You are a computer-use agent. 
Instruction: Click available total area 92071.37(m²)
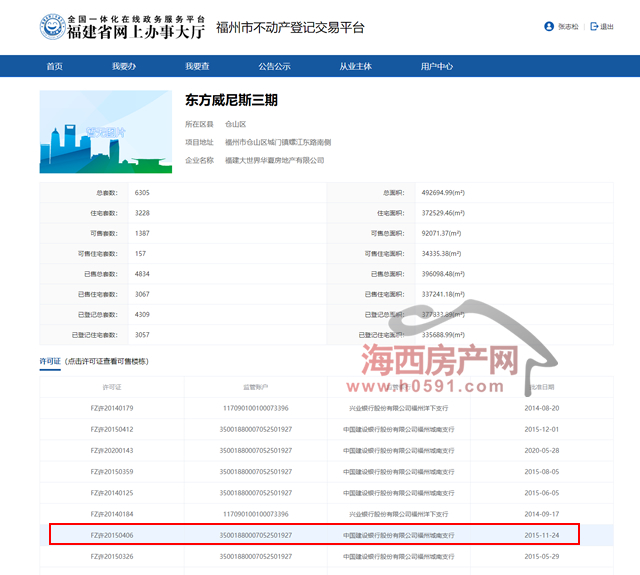(x=441, y=233)
